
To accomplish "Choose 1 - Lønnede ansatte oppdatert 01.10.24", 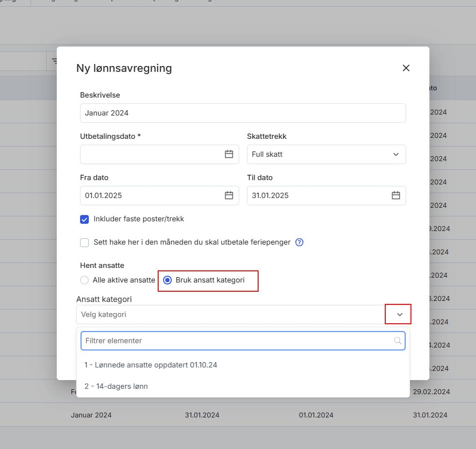I will pyautogui.click(x=151, y=365).
